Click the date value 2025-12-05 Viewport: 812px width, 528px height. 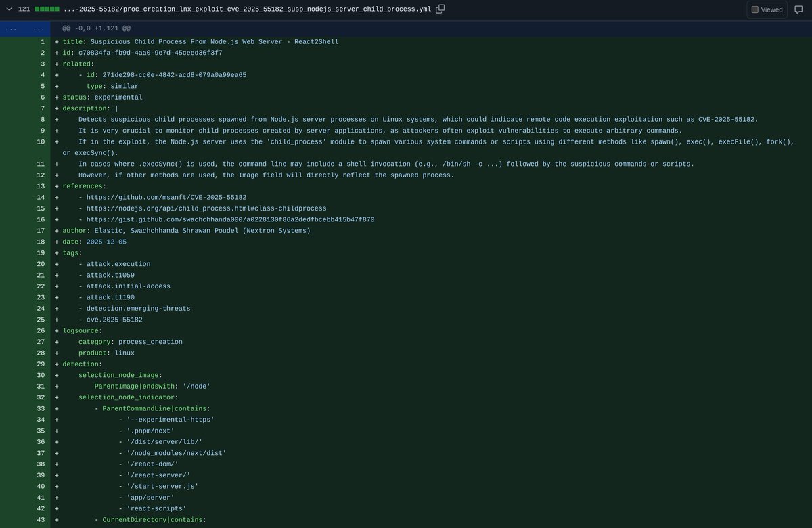click(106, 242)
